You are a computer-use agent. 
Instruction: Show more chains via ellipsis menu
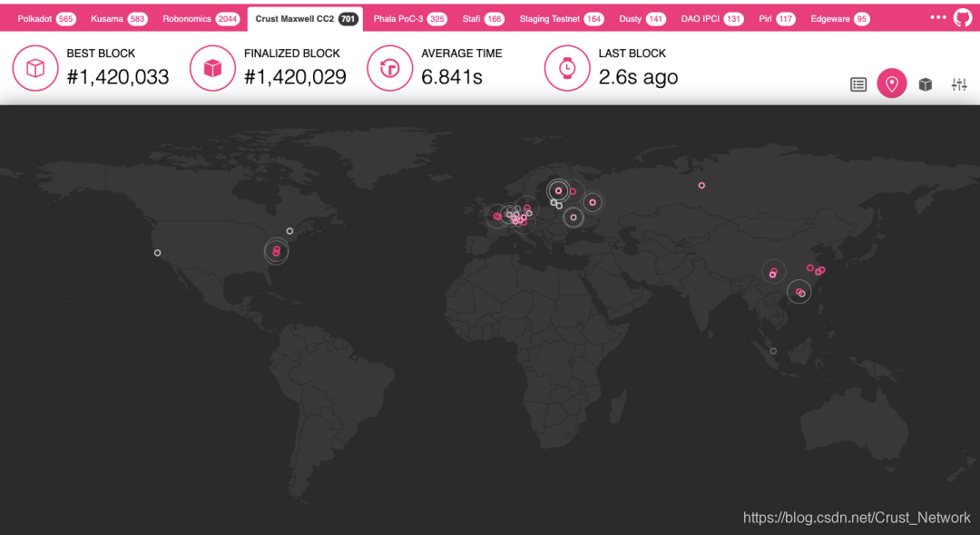pyautogui.click(x=937, y=17)
